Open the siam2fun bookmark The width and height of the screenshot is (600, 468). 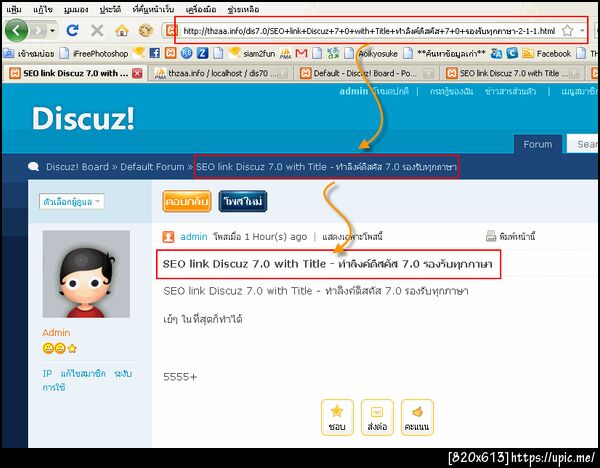pyautogui.click(x=252, y=53)
